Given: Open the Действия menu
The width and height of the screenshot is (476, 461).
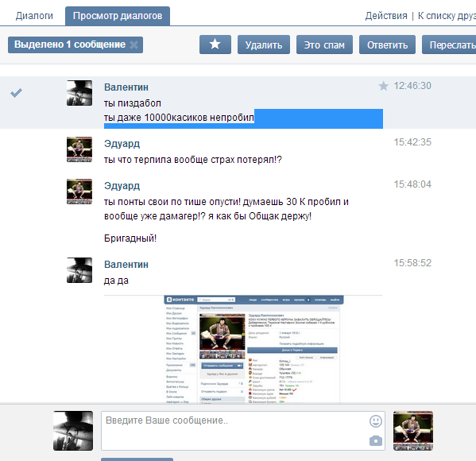Looking at the screenshot, I should click(386, 15).
